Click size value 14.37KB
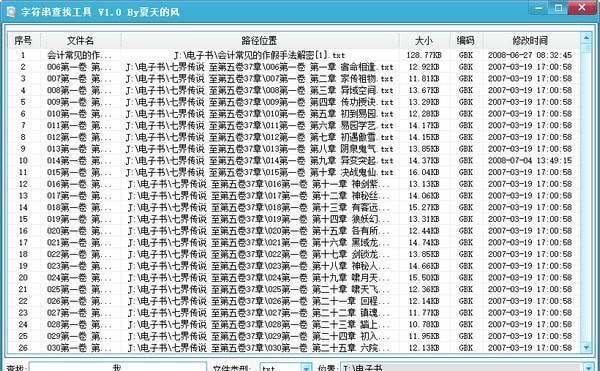Screen dimensions: 600x371 click(424, 161)
